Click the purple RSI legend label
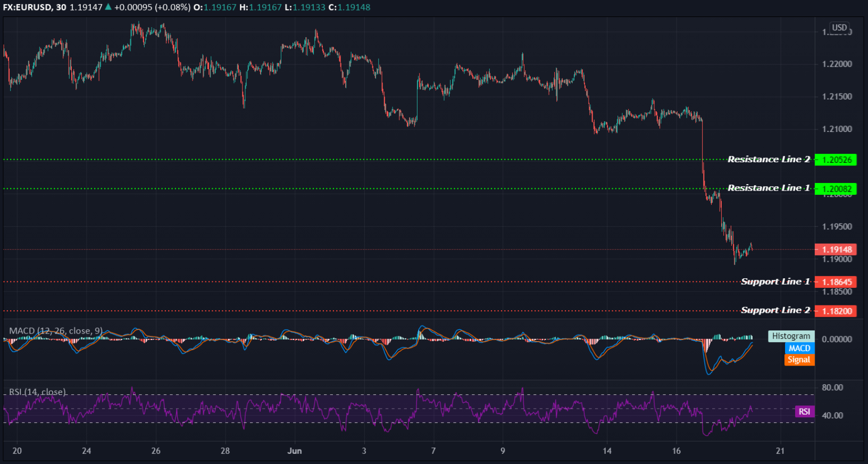The height and width of the screenshot is (464, 868). point(805,411)
